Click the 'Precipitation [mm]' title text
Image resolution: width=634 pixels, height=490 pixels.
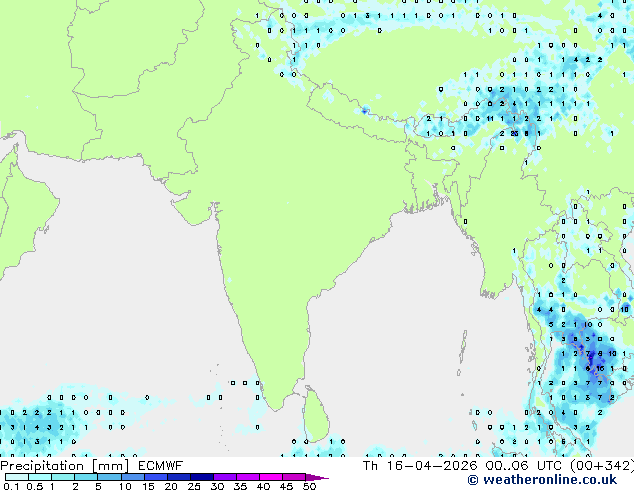click(x=65, y=466)
